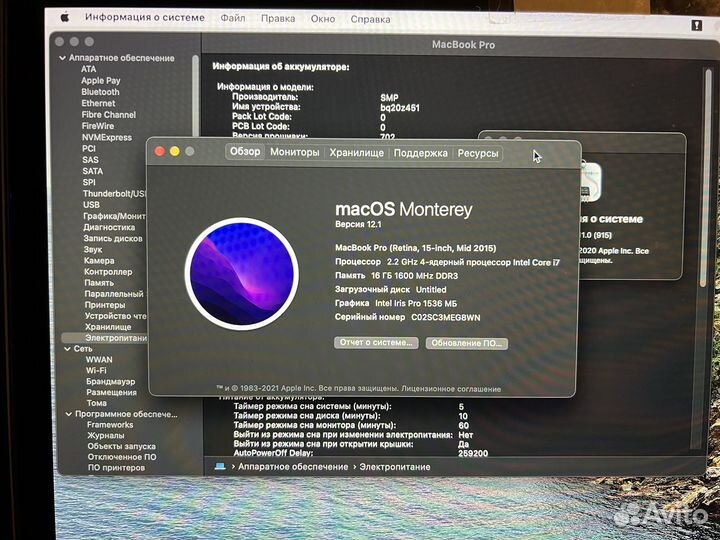Click the Обновление ПО button
Image resolution: width=720 pixels, height=540 pixels.
467,343
